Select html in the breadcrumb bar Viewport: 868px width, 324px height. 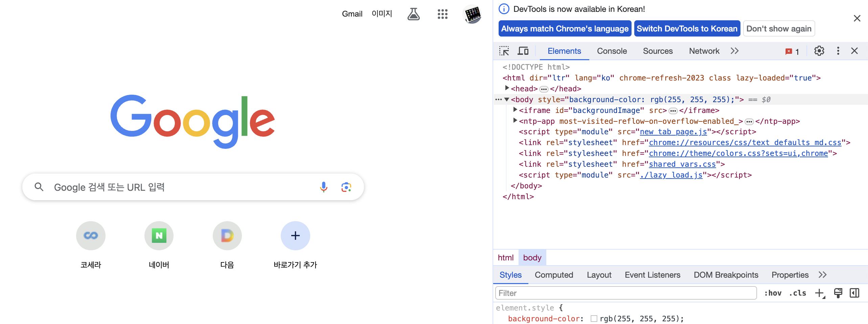(x=505, y=258)
